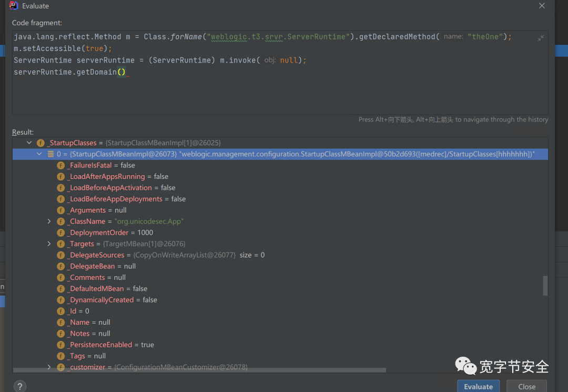568x392 pixels.
Task: Click the field icon of _LoadAfterAppsRunning
Action: coord(61,177)
